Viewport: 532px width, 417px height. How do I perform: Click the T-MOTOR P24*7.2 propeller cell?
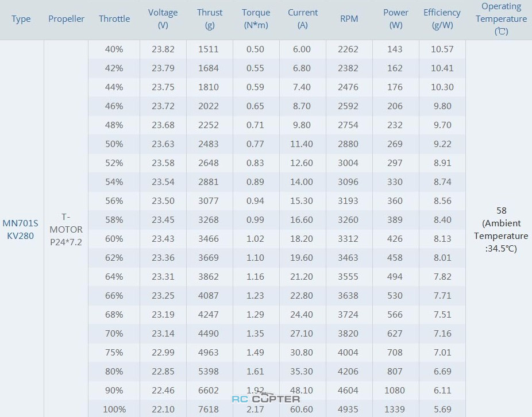tap(66, 229)
